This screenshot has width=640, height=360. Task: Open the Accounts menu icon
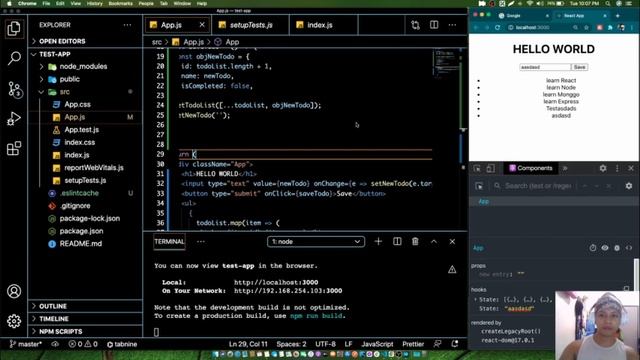14,291
